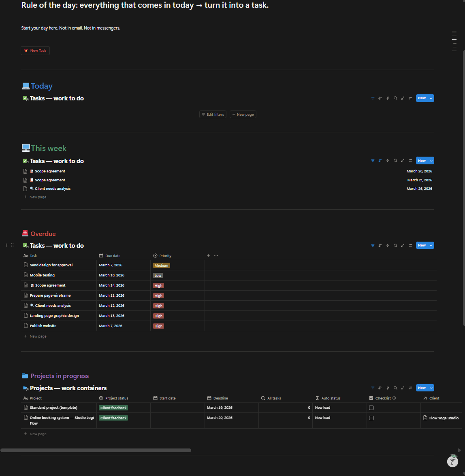Click the sort icon in the This week toolbar
Screen dimensions: 465x476
(380, 160)
